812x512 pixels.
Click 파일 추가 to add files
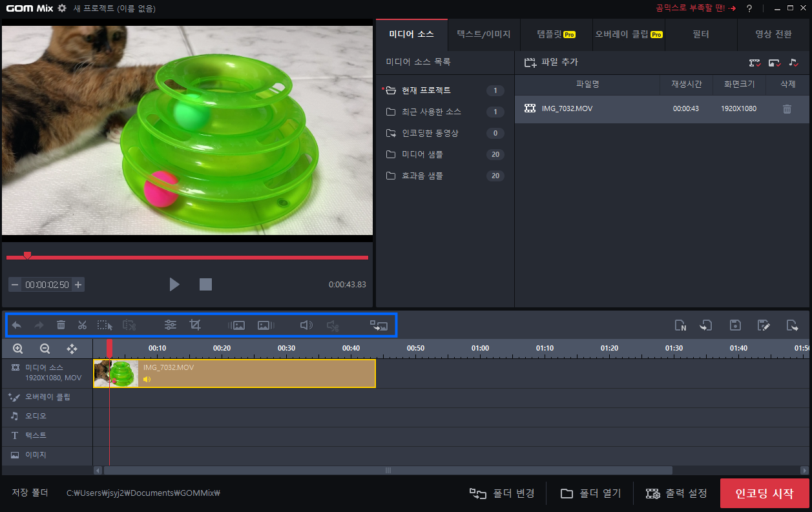(x=551, y=63)
